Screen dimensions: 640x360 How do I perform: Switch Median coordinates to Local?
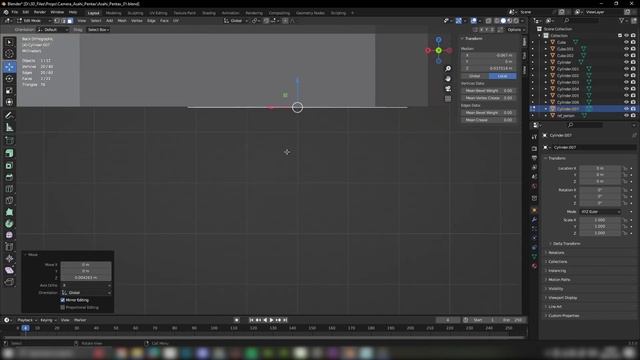click(502, 76)
